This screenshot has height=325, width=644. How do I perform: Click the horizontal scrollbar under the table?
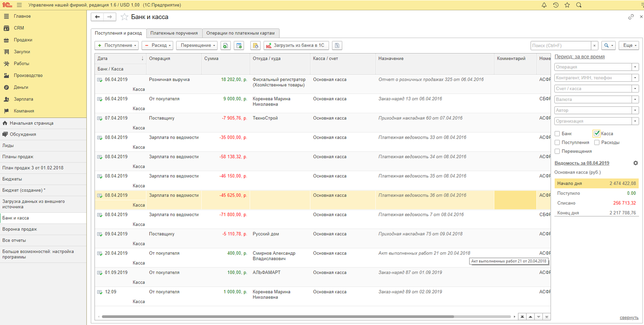277,317
